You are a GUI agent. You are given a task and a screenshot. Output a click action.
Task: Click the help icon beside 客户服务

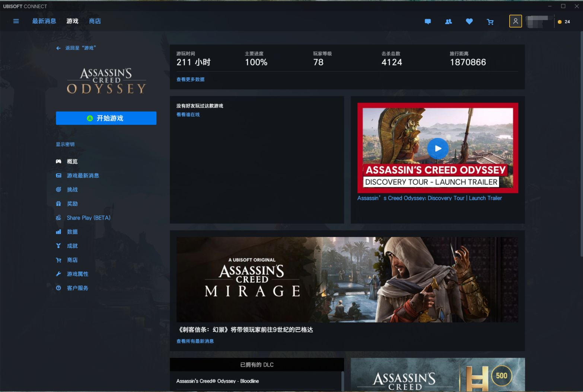tap(58, 288)
